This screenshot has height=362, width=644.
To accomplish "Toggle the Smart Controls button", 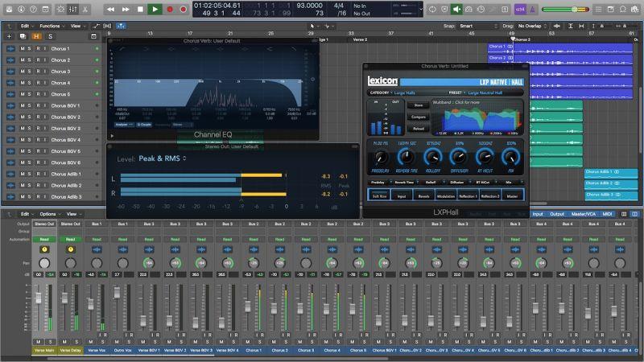I will (x=61, y=9).
